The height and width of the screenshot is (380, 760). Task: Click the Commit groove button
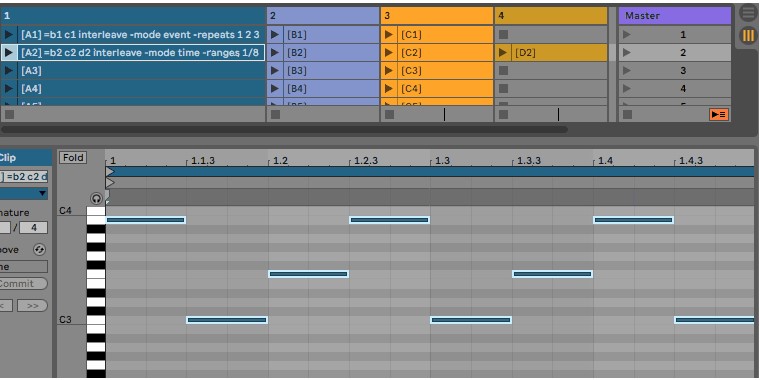[x=23, y=284]
